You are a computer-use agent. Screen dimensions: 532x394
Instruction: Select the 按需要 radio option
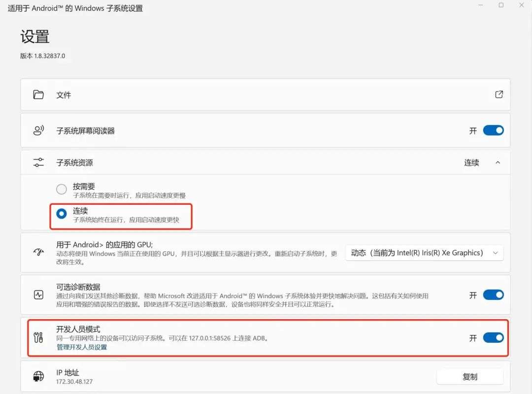(62, 189)
